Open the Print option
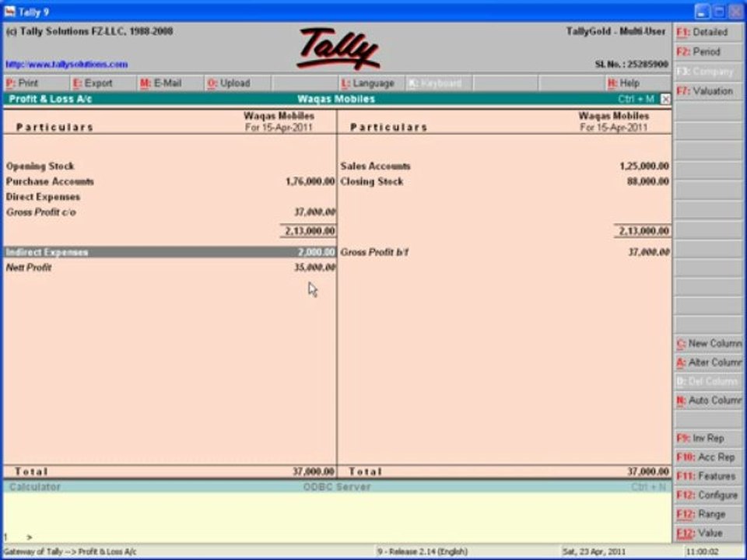Image resolution: width=747 pixels, height=560 pixels. (x=37, y=83)
